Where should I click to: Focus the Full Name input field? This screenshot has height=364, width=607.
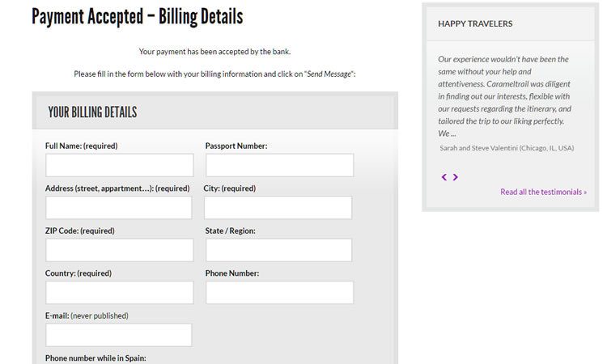pos(120,165)
